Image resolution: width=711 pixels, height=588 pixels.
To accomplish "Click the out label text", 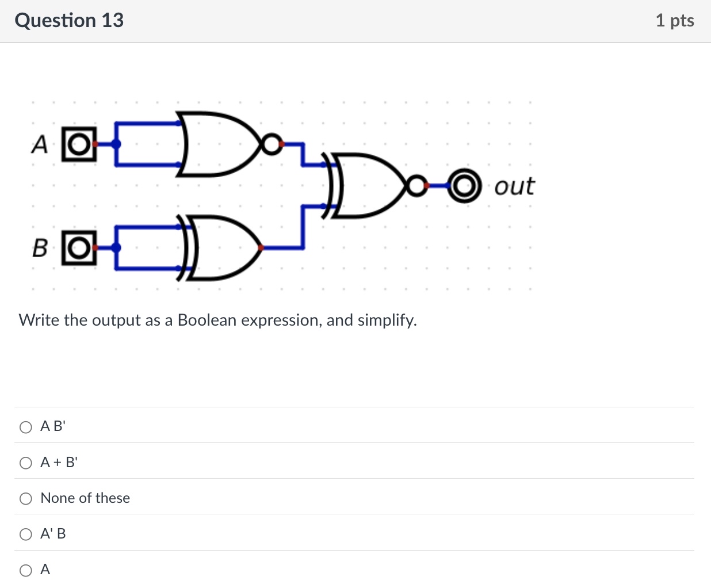I will coord(514,185).
